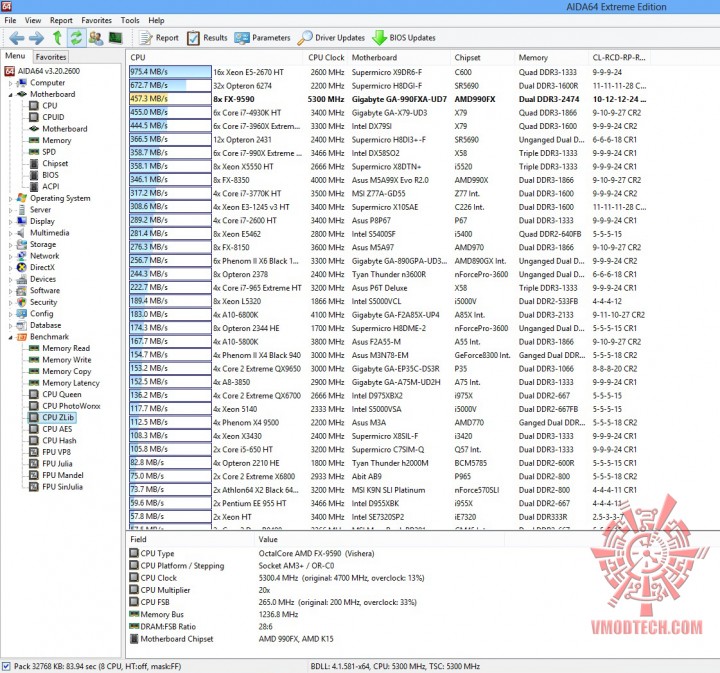Expand the Display tree node
Screen dimensions: 720x673
point(11,222)
